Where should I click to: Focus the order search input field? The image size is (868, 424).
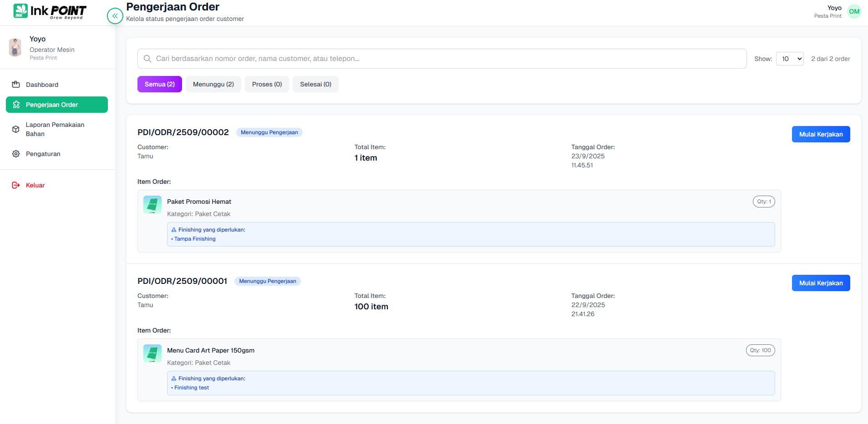[442, 59]
